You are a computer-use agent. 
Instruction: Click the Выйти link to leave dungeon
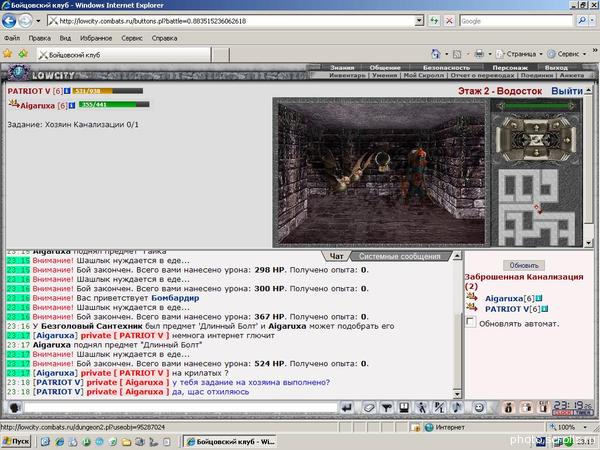pyautogui.click(x=567, y=91)
